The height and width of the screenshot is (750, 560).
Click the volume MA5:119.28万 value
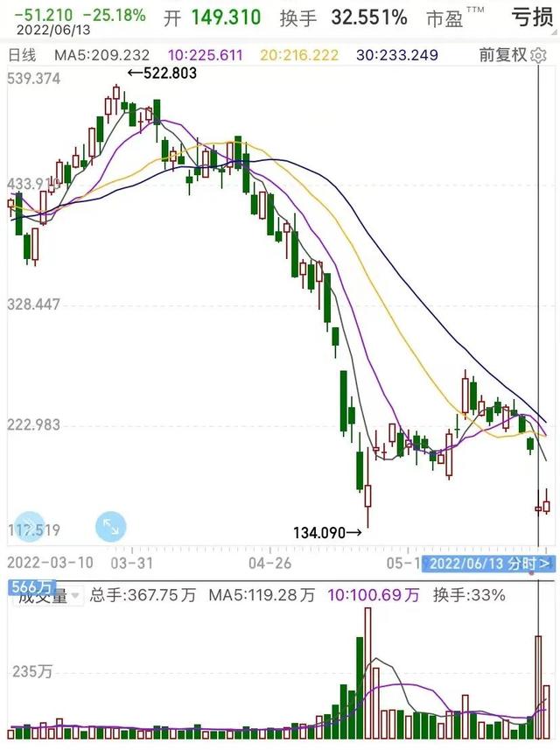click(x=262, y=595)
